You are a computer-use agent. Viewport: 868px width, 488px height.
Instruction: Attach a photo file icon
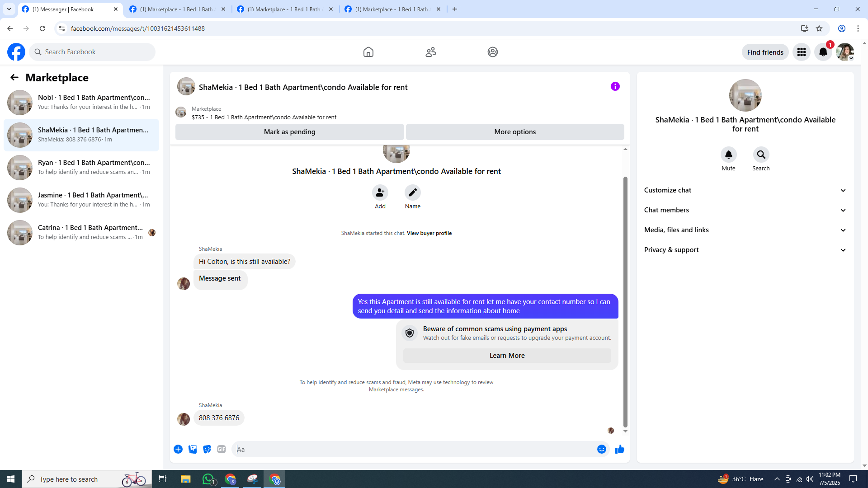point(193,449)
